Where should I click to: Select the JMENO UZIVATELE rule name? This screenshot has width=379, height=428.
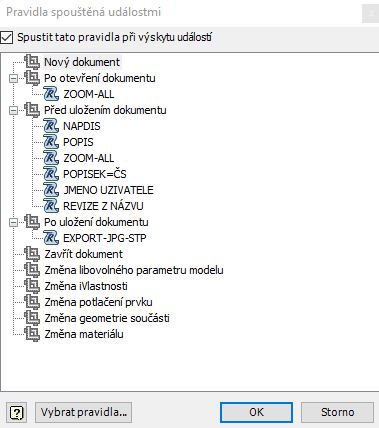(x=108, y=190)
